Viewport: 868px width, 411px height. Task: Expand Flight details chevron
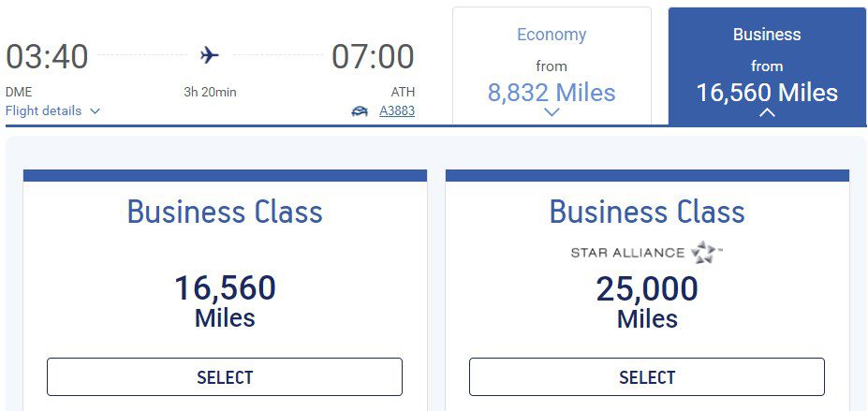pyautogui.click(x=95, y=111)
